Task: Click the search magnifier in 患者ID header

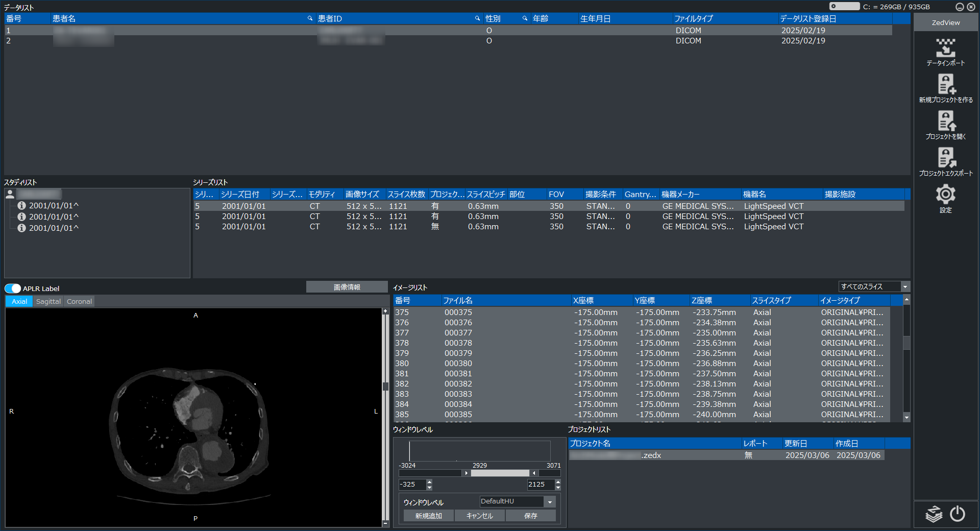Action: 478,18
